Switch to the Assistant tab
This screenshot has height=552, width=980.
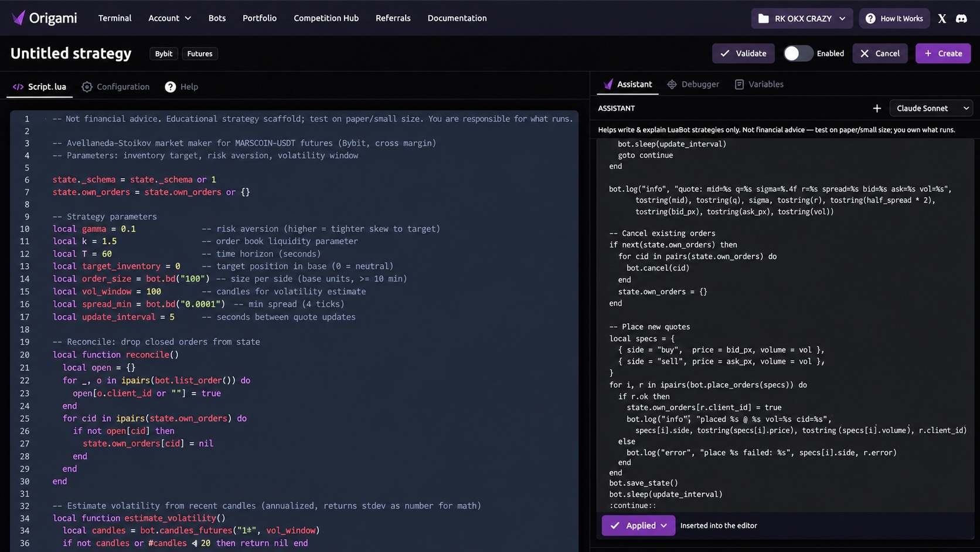628,84
